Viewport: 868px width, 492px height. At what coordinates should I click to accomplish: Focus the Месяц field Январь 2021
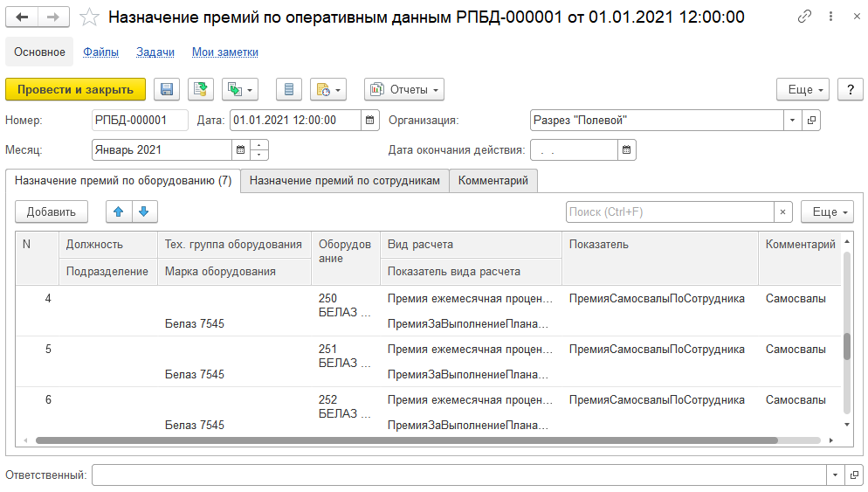[x=162, y=149]
